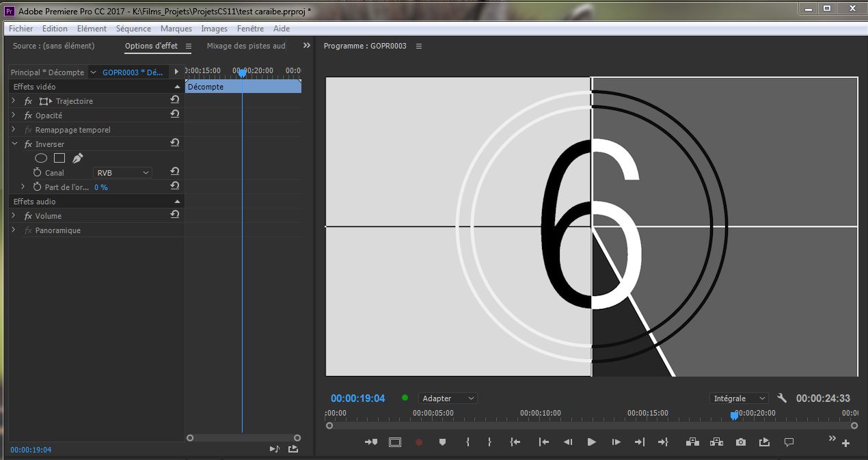The image size is (868, 460).
Task: Open the Séquence menu
Action: [x=133, y=29]
